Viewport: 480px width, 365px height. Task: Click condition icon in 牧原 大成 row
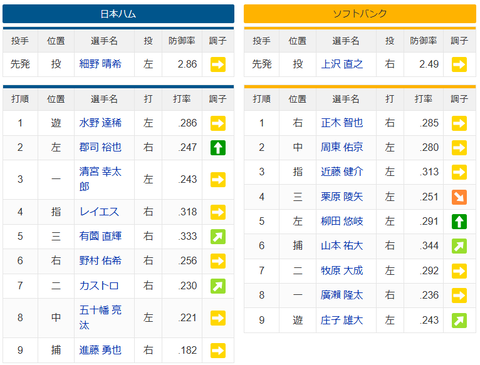point(459,271)
